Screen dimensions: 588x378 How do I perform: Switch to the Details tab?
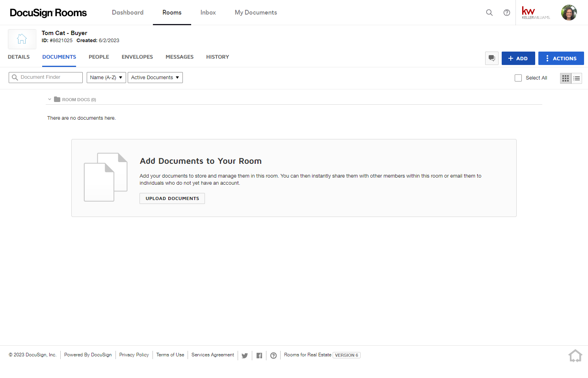(19, 57)
